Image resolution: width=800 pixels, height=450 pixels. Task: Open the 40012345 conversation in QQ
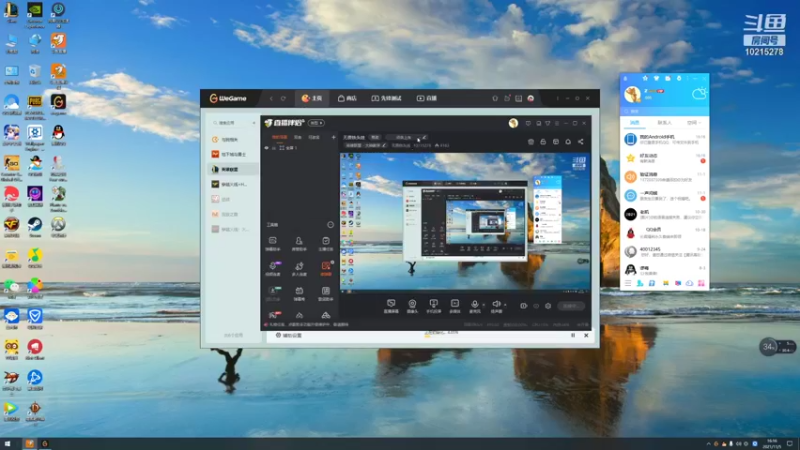point(664,251)
